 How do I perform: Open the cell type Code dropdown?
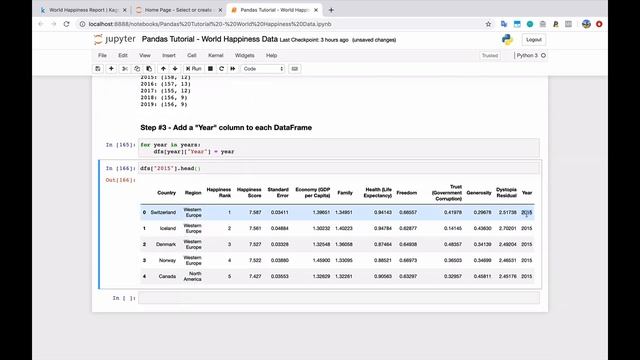point(263,69)
